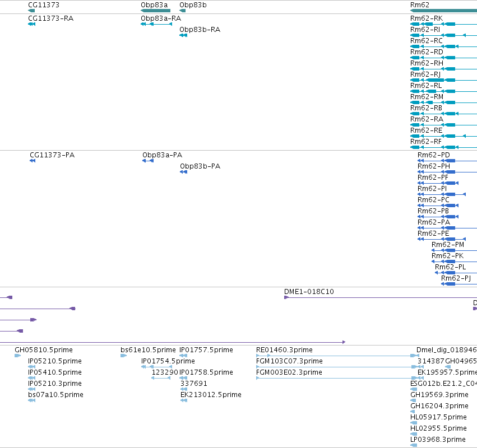Pick protein Rm62-PB
477x448 pixels.
pos(433,211)
